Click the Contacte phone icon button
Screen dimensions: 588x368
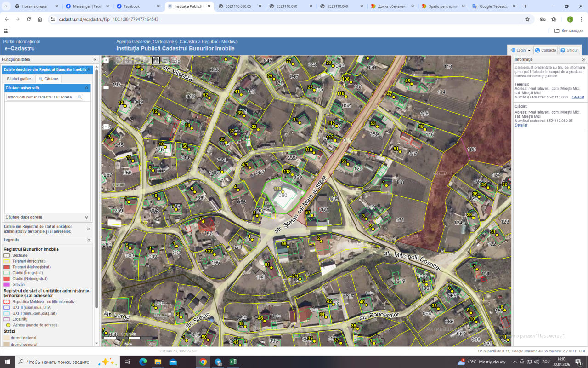tap(545, 50)
